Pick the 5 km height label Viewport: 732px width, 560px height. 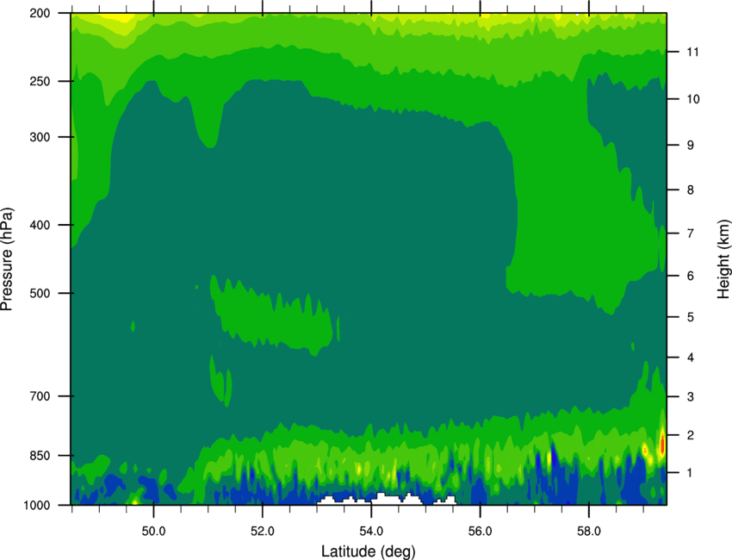[691, 317]
